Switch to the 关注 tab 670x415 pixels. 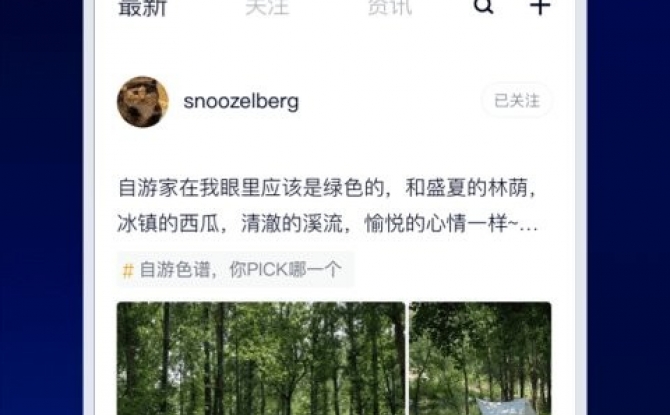tap(267, 7)
